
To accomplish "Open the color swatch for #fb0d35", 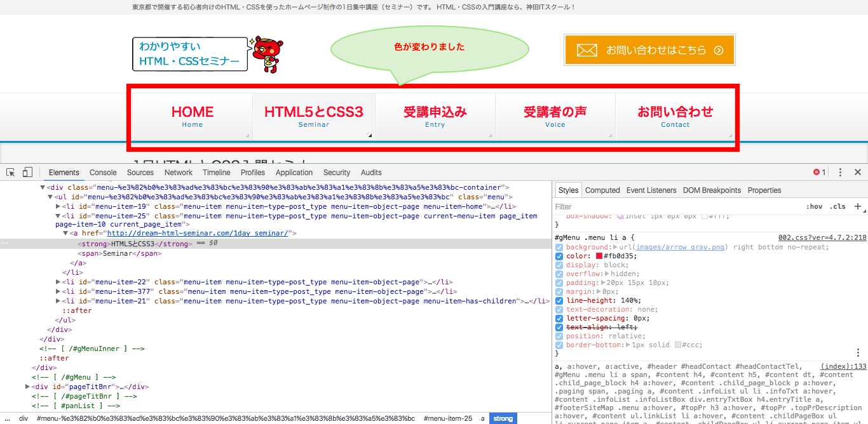I will point(599,256).
